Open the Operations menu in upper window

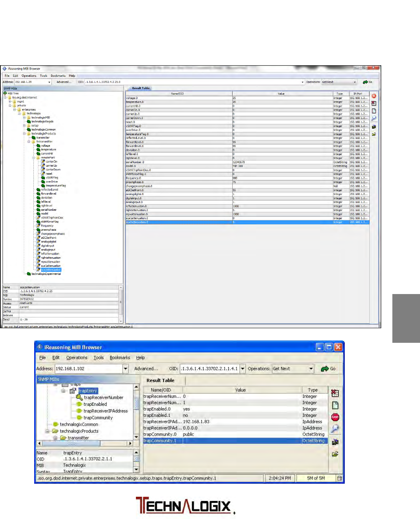pyautogui.click(x=29, y=76)
